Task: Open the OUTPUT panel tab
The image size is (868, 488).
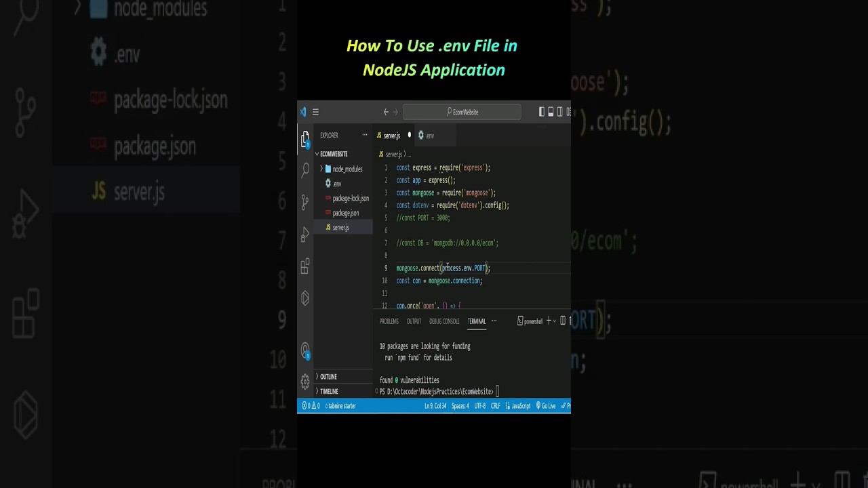Action: 414,321
